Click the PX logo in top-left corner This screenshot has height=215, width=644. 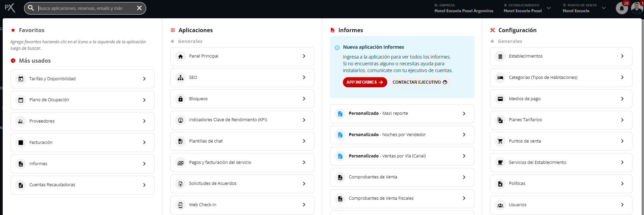pyautogui.click(x=10, y=8)
